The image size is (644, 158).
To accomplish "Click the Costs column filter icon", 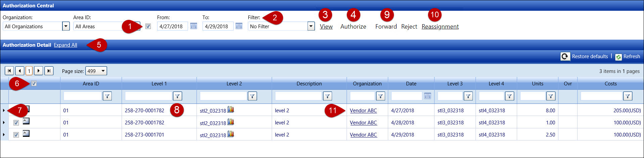I will 628,96.
